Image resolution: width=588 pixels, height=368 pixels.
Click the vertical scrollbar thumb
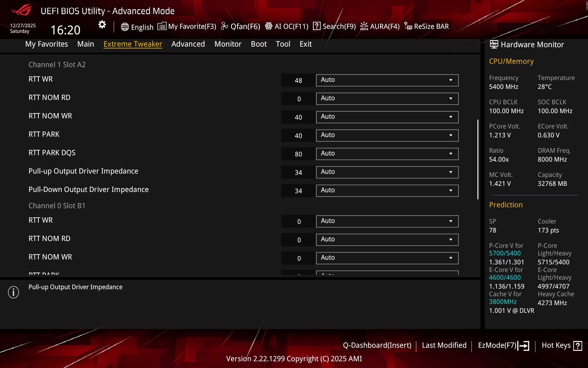(478, 159)
